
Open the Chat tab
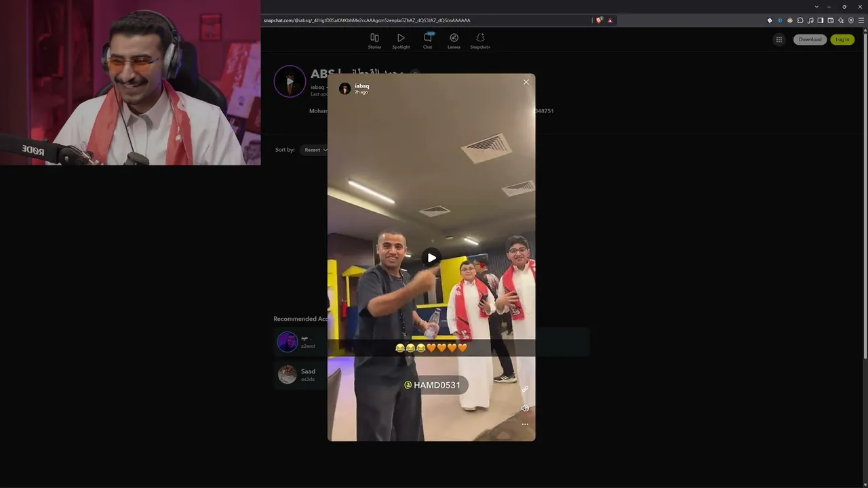[x=428, y=41]
